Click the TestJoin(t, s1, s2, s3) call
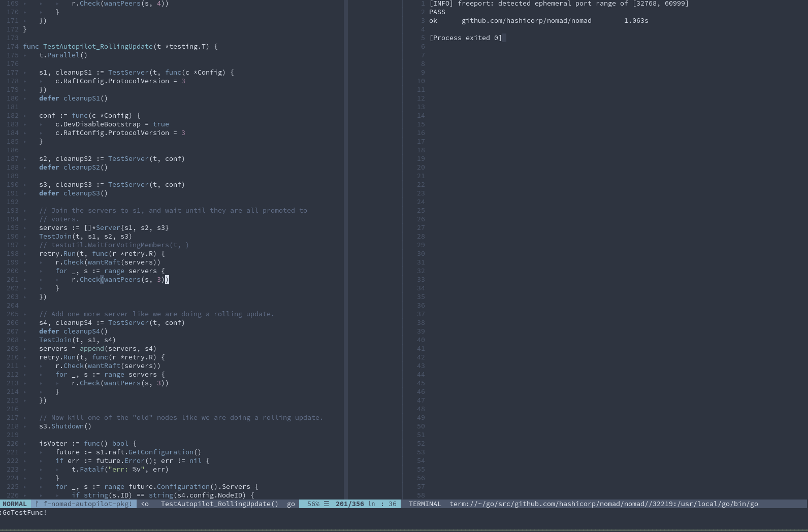Viewport: 808px width, 532px height. 86,237
